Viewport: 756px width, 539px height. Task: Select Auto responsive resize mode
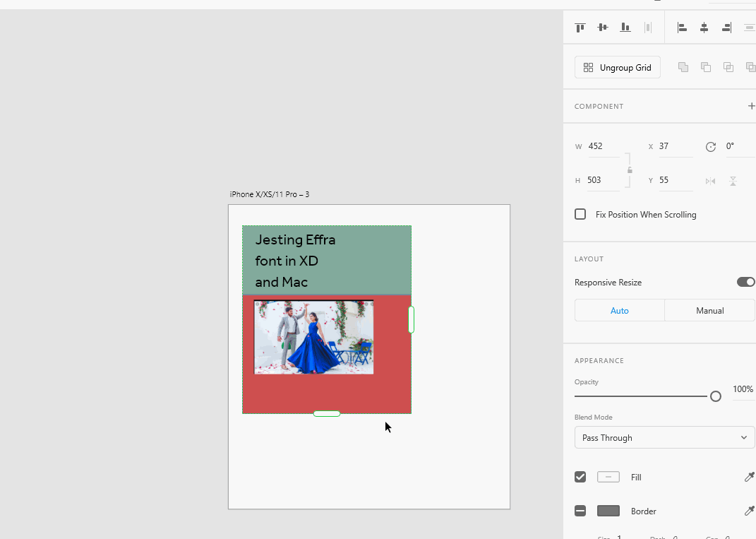point(620,310)
